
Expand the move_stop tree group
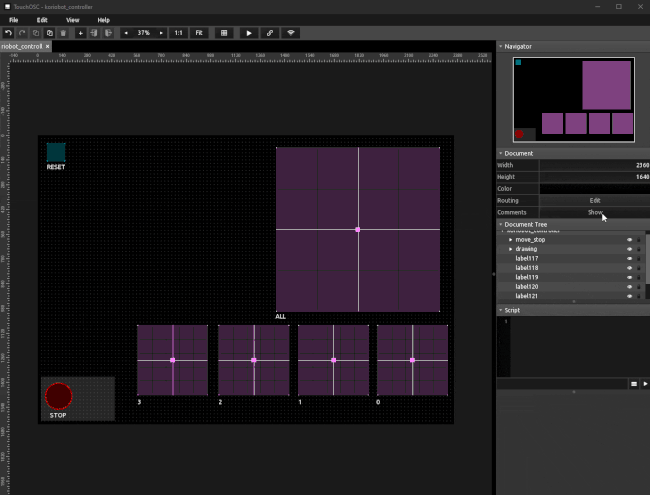511,240
